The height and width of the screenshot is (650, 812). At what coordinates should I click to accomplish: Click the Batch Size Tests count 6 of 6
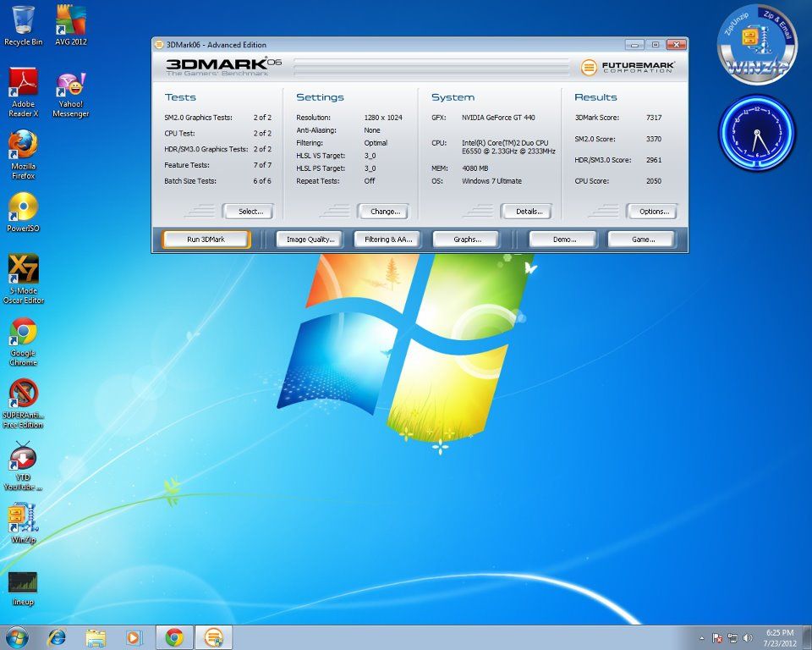pyautogui.click(x=262, y=181)
